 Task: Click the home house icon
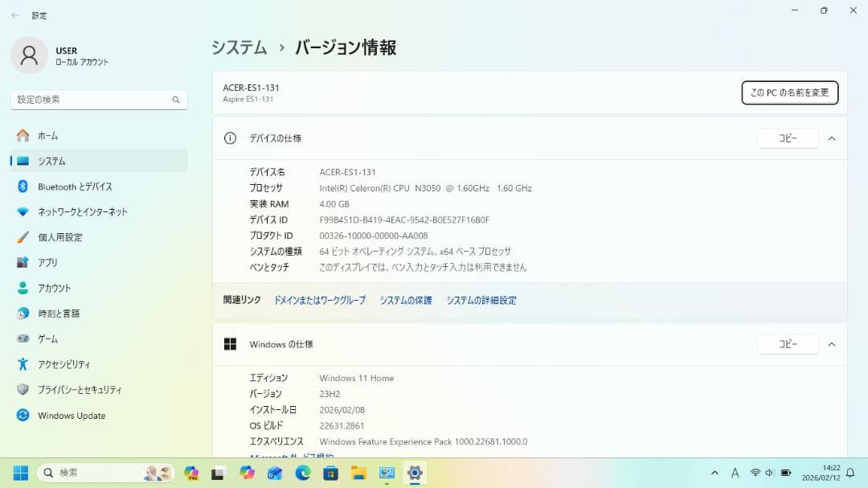23,135
